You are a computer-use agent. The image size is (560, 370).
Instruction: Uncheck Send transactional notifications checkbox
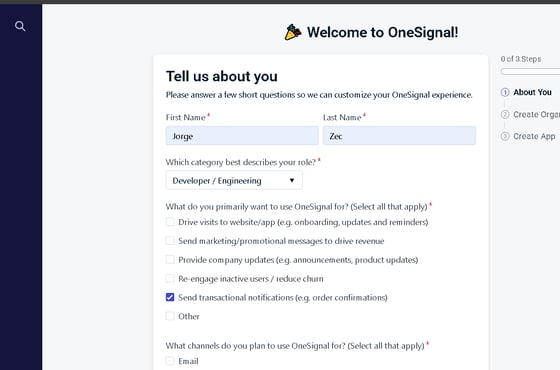pos(170,297)
